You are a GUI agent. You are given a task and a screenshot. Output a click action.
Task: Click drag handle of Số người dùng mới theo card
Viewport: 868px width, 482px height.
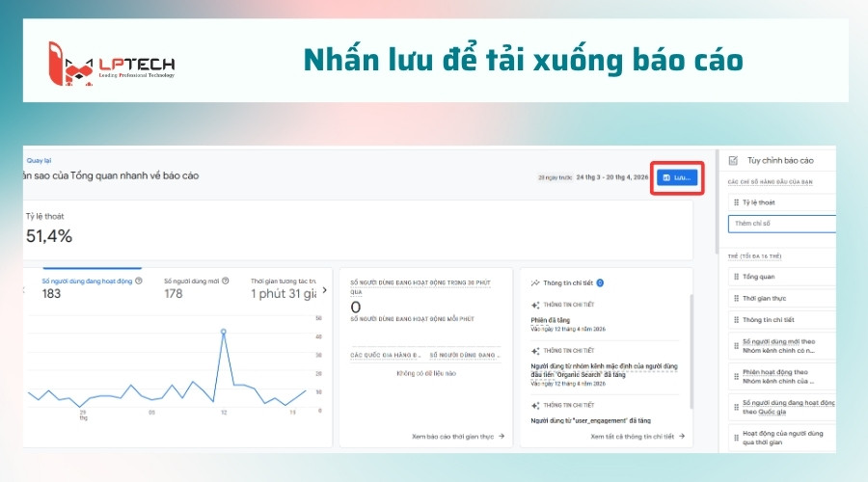tap(736, 346)
